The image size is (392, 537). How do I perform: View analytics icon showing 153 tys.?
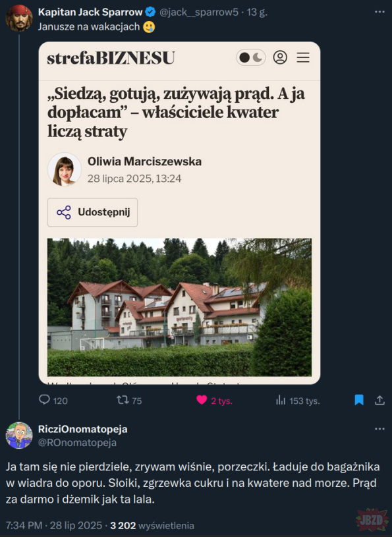coord(281,400)
